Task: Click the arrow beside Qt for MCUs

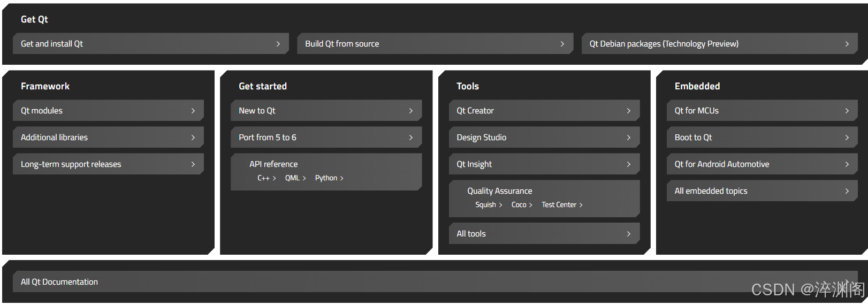Action: (x=847, y=111)
